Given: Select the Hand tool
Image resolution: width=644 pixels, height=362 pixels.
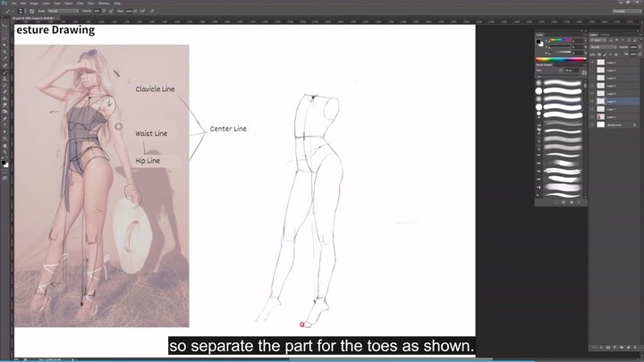Looking at the screenshot, I should point(5,146).
